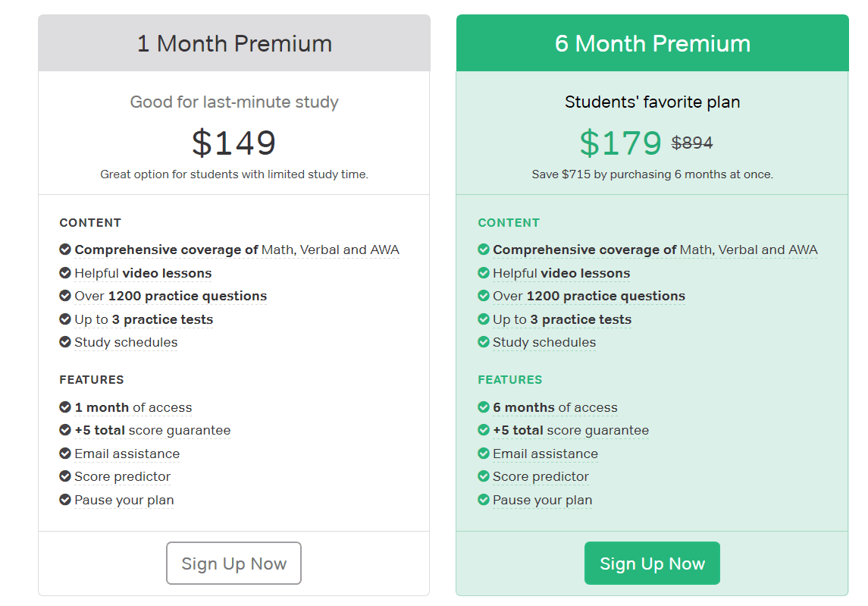868x606 pixels.
Task: Click the checkmark icon beside 1 month of access
Action: [65, 407]
